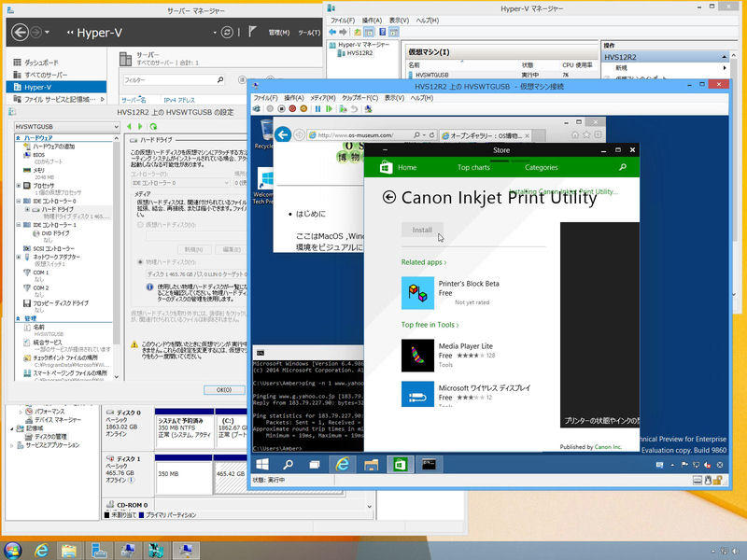747x560 pixels.
Task: Open Categories tab in Store
Action: click(x=542, y=167)
